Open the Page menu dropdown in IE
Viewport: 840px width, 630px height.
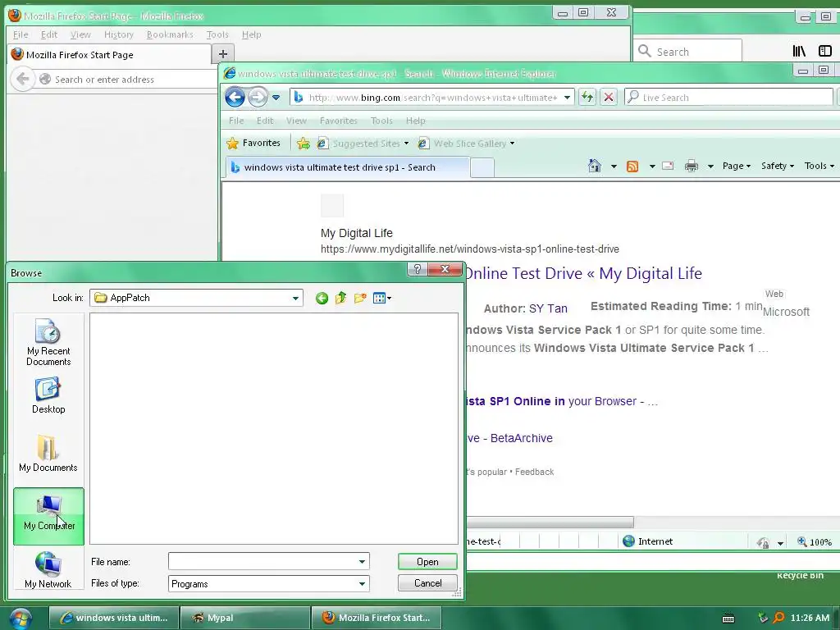click(737, 166)
